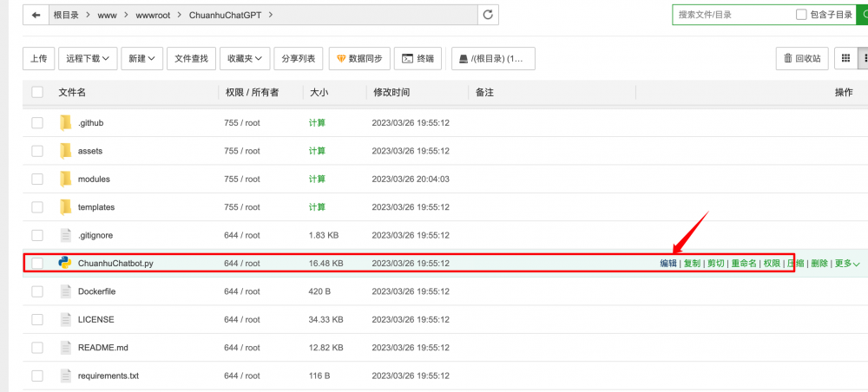
Task: Open the recycle bin 回收站
Action: (x=801, y=58)
